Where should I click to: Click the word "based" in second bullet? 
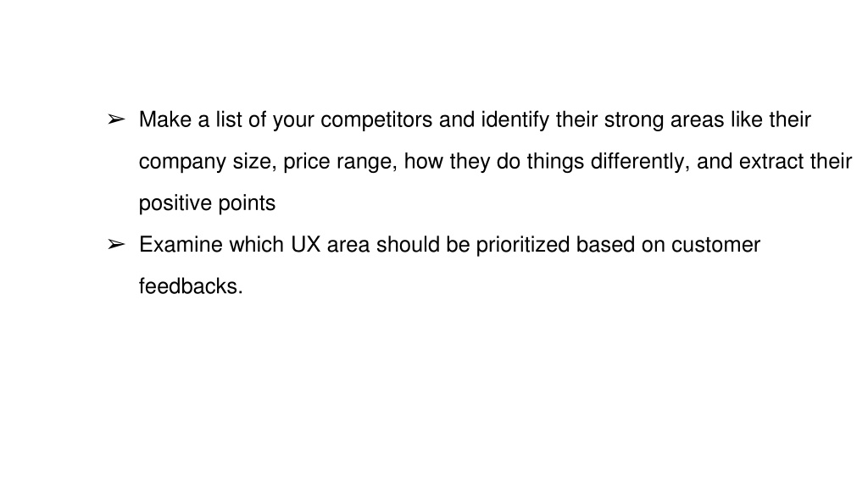point(605,245)
